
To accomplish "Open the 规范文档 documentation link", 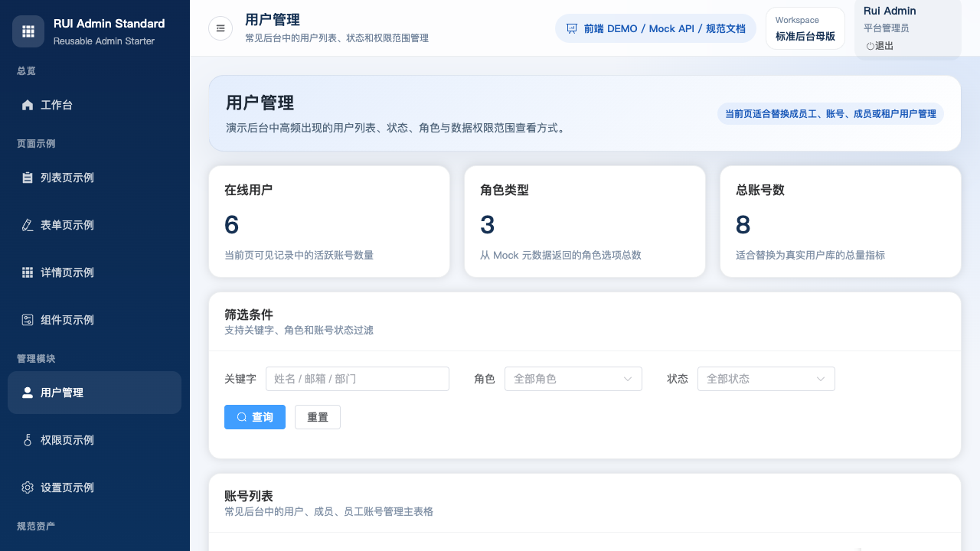I will point(725,28).
